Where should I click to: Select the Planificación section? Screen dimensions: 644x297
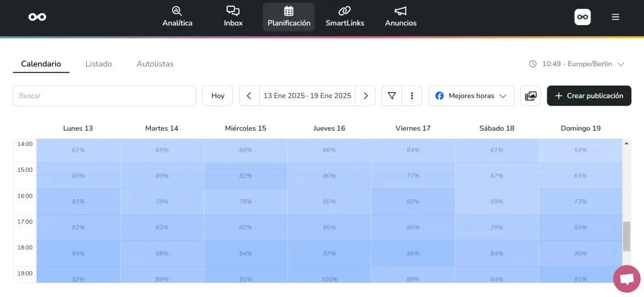click(289, 17)
